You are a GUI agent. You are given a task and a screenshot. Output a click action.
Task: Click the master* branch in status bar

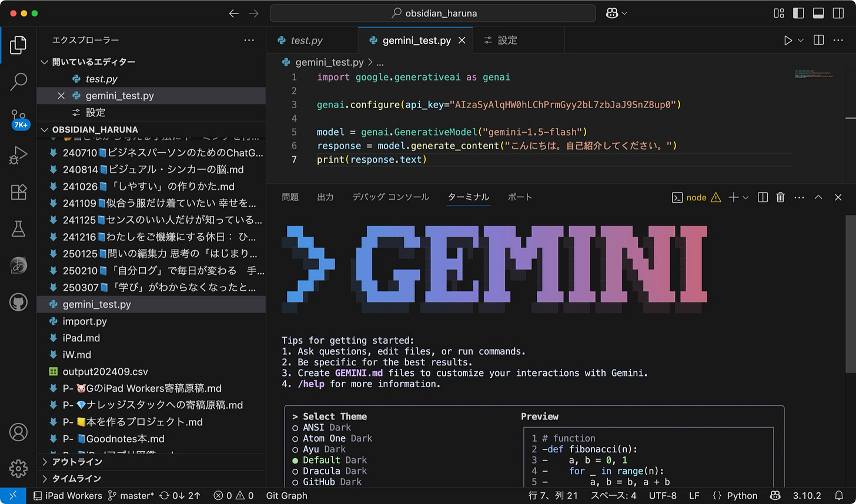(132, 495)
